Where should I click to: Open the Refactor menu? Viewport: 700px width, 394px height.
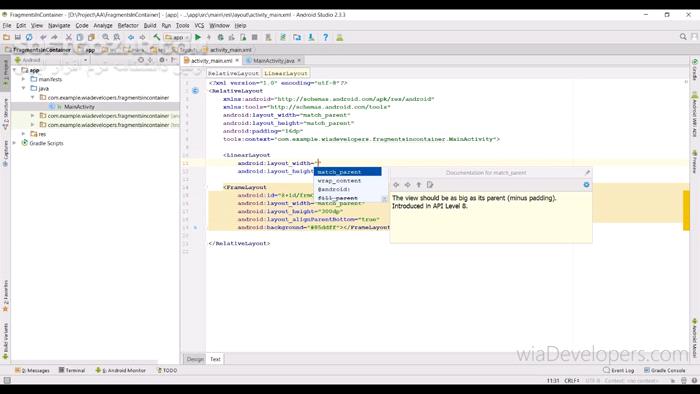click(x=128, y=25)
